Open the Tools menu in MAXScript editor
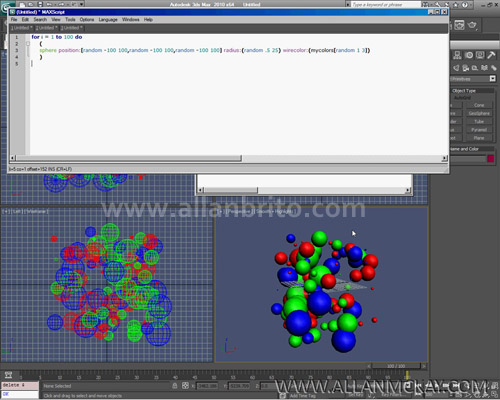The image size is (500, 400). tap(70, 20)
